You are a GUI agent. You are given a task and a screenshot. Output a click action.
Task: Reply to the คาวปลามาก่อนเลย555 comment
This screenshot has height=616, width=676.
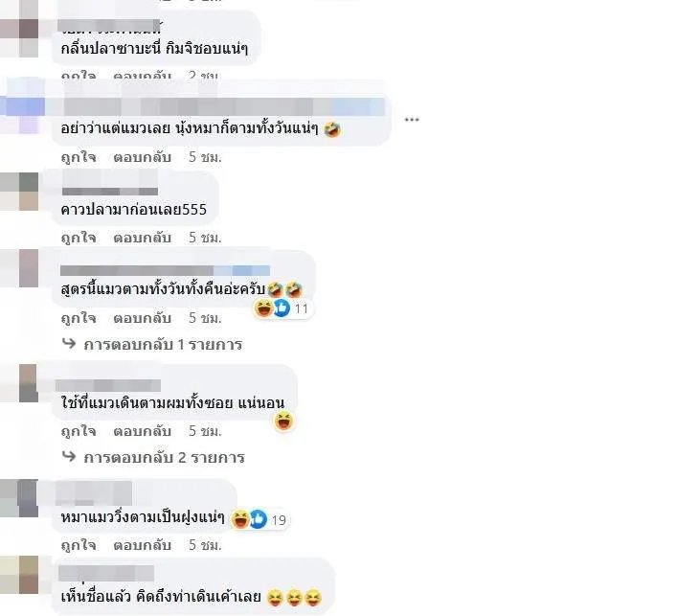tap(143, 238)
